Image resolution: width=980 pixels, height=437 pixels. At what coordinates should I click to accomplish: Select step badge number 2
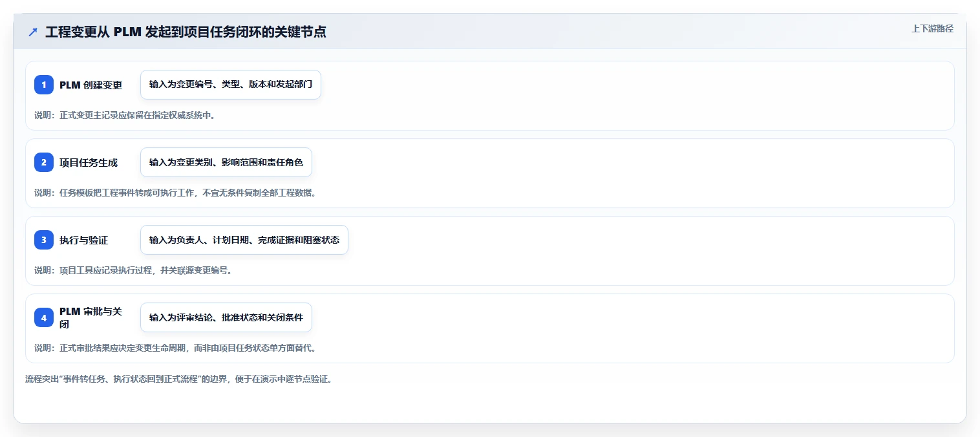tap(44, 162)
